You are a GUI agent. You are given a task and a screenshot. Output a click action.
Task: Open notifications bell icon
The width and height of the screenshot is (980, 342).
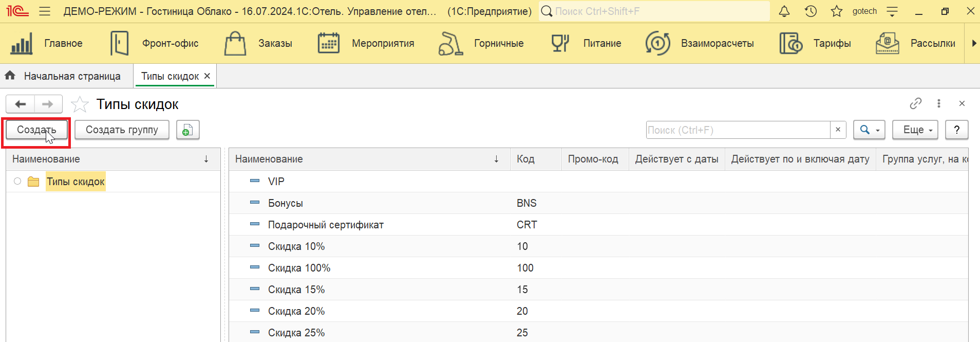[784, 11]
